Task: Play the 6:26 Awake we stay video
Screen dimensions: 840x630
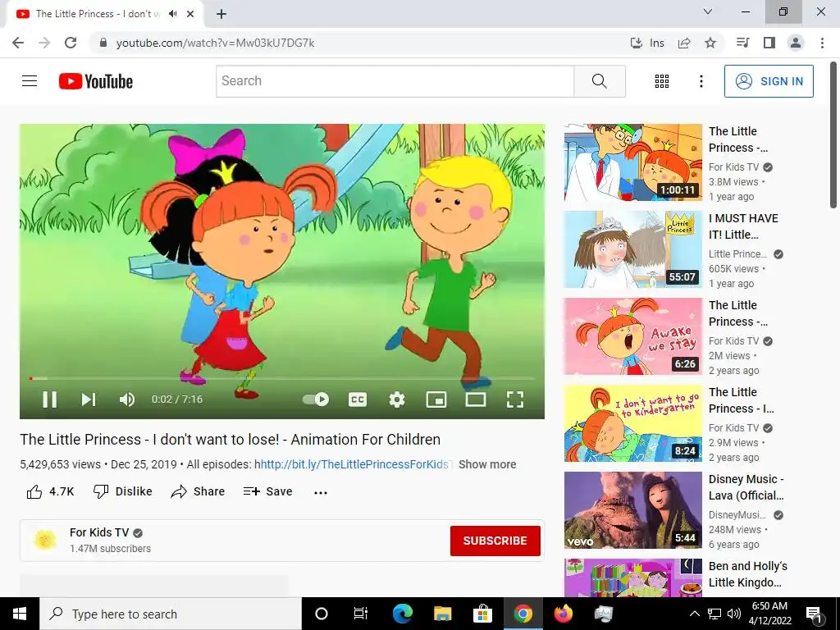Action: 632,336
